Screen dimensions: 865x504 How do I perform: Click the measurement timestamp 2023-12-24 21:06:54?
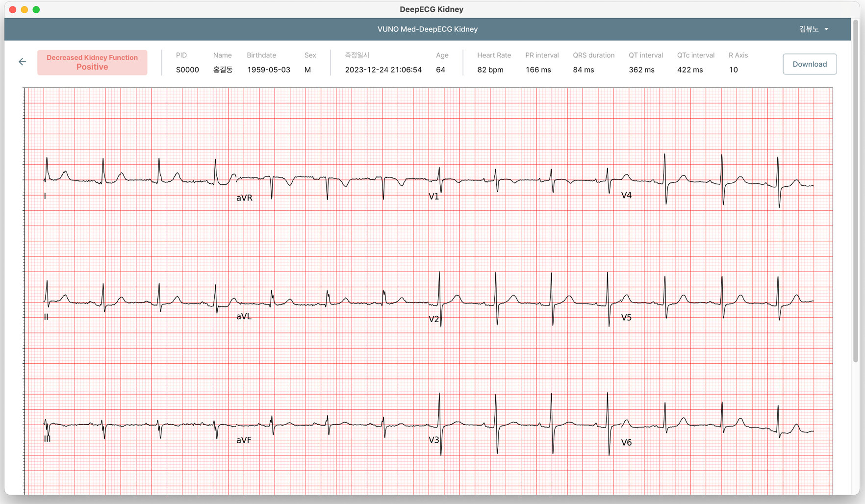click(x=383, y=70)
